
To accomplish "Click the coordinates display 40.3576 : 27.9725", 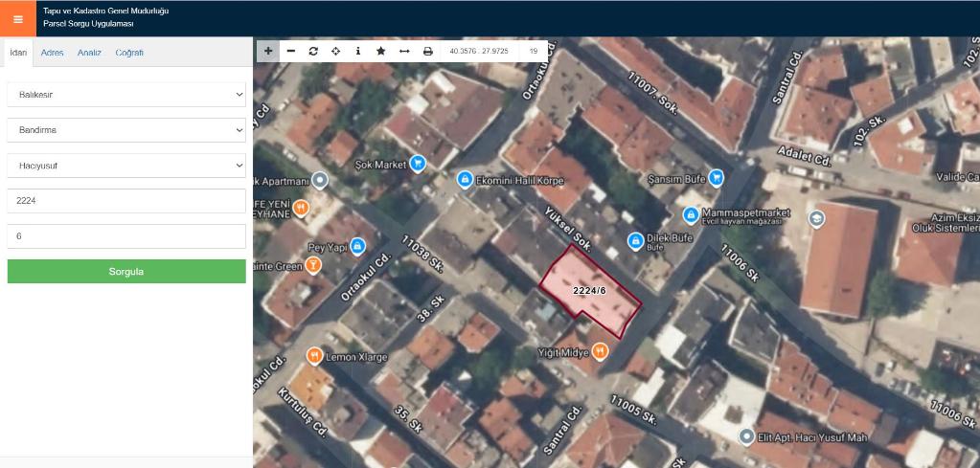I will coord(479,51).
